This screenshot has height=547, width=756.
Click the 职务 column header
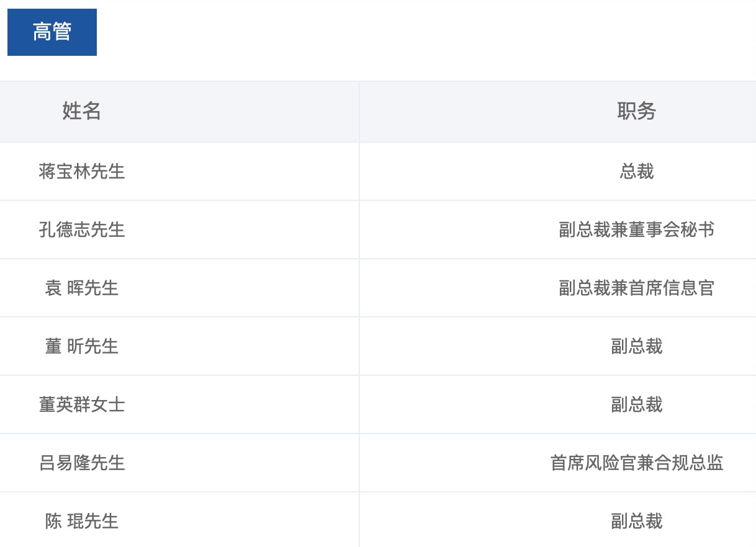(636, 111)
